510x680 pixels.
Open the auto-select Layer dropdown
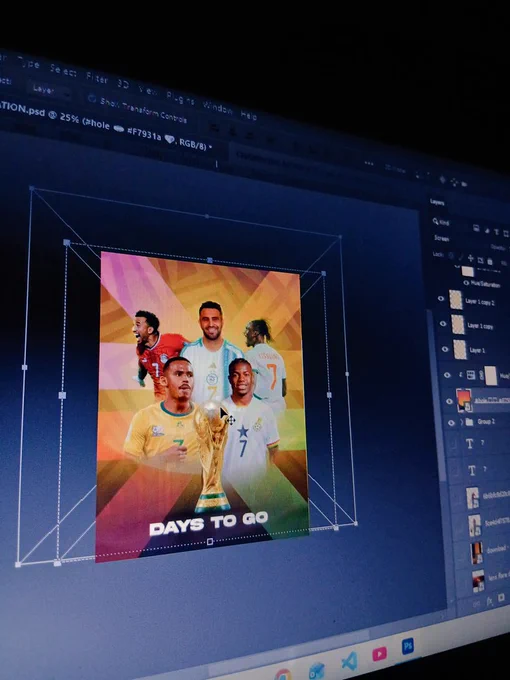(x=49, y=90)
